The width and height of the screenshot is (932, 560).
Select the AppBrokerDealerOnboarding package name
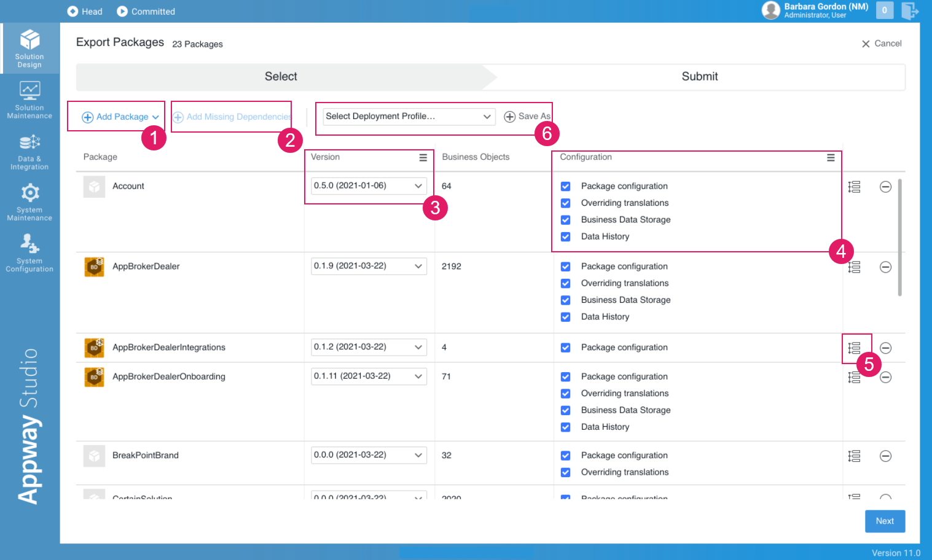pos(169,377)
